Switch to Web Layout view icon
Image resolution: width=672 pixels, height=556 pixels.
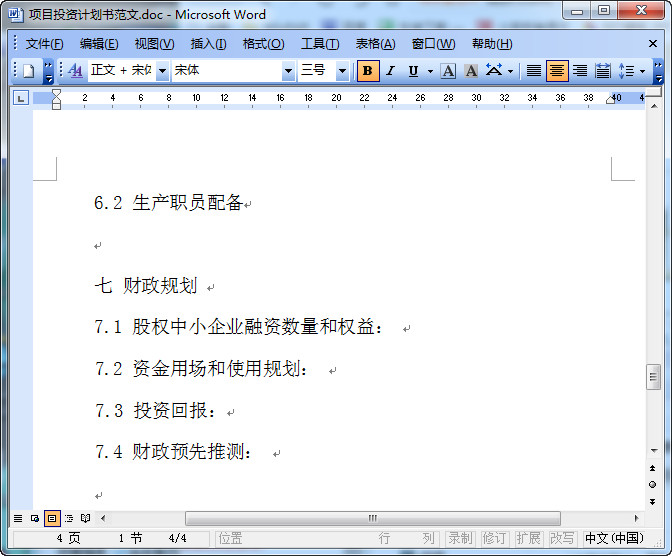35,519
